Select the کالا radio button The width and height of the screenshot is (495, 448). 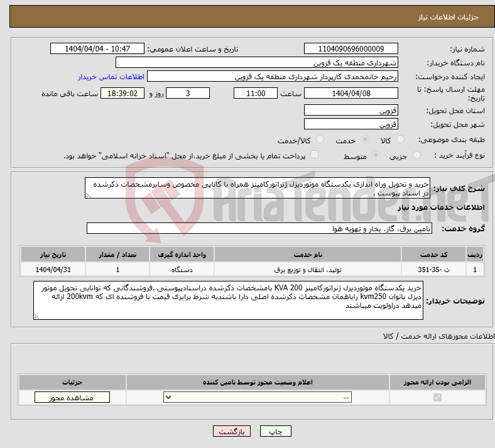pyautogui.click(x=400, y=139)
